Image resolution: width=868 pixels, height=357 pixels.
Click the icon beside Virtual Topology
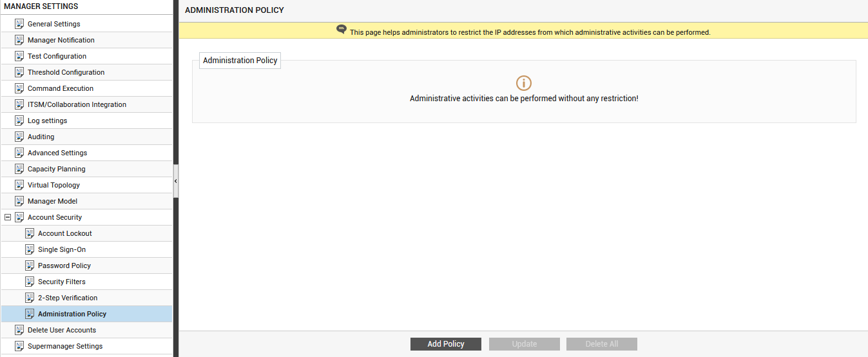point(19,185)
